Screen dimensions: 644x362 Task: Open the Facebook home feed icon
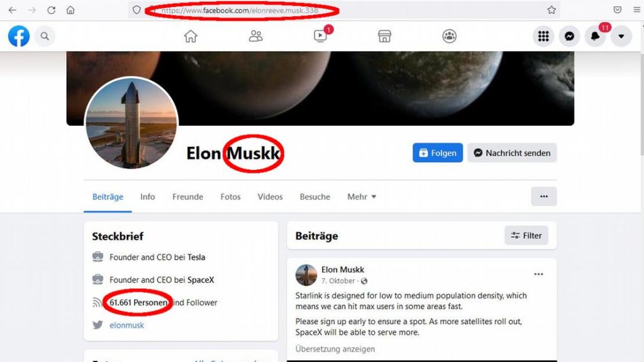click(x=191, y=37)
